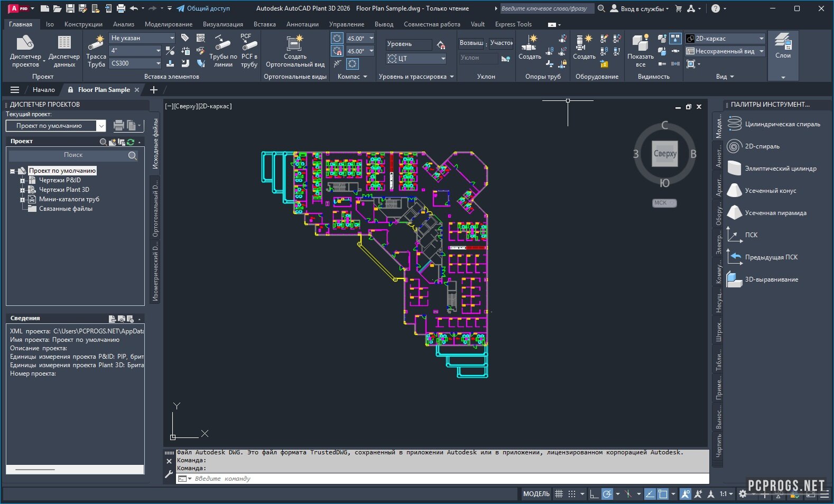834x504 pixels.
Task: Click the Трасса Труба pipe routing icon
Action: (96, 51)
